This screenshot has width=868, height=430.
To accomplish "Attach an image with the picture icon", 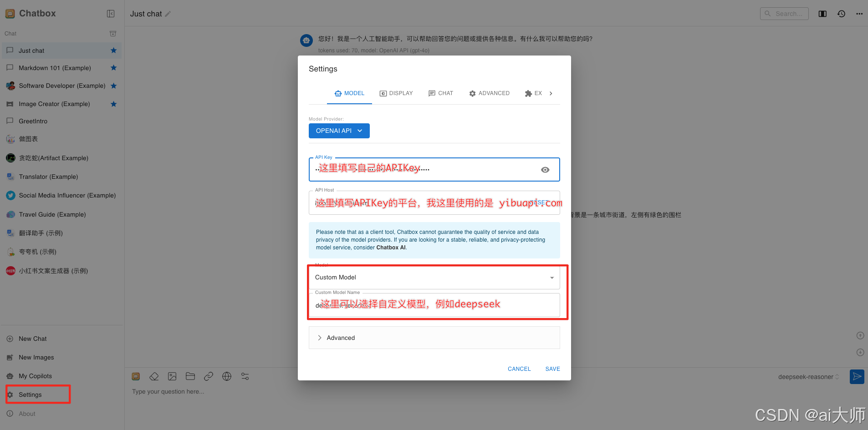I will (172, 376).
